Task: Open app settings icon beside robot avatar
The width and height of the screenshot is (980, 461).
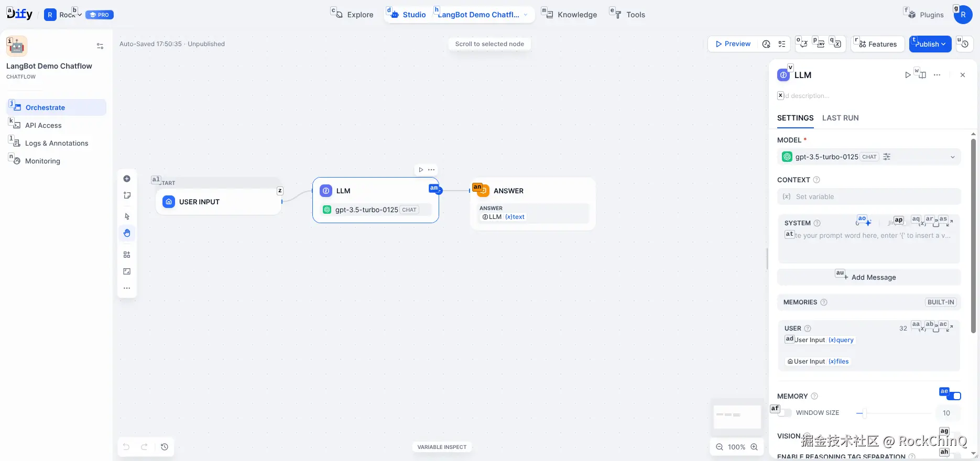Action: [x=100, y=46]
